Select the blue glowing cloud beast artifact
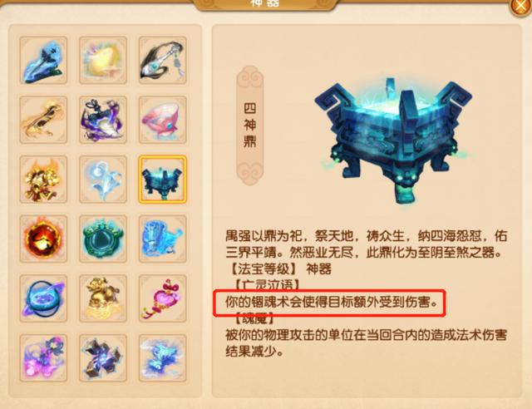This screenshot has height=409, width=532. 163,357
